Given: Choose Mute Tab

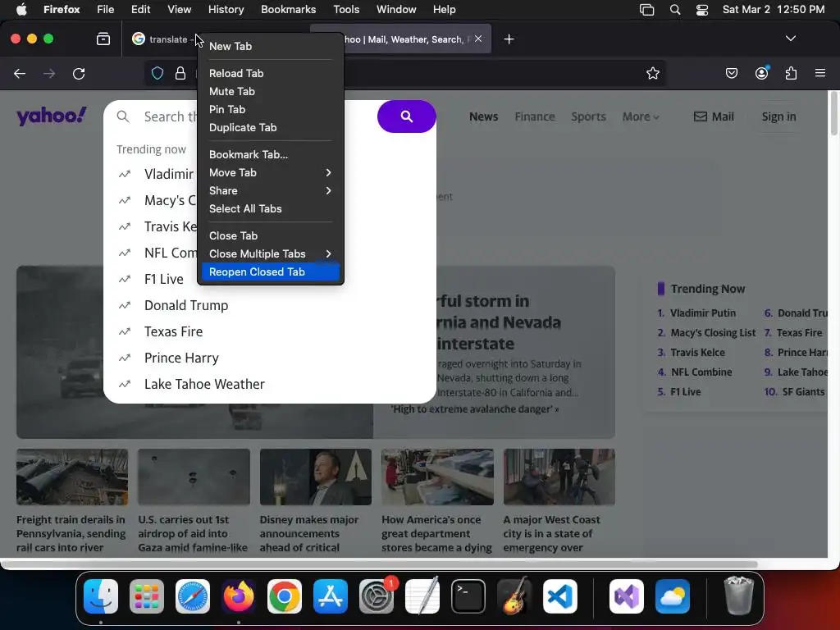Looking at the screenshot, I should pos(271,92).
